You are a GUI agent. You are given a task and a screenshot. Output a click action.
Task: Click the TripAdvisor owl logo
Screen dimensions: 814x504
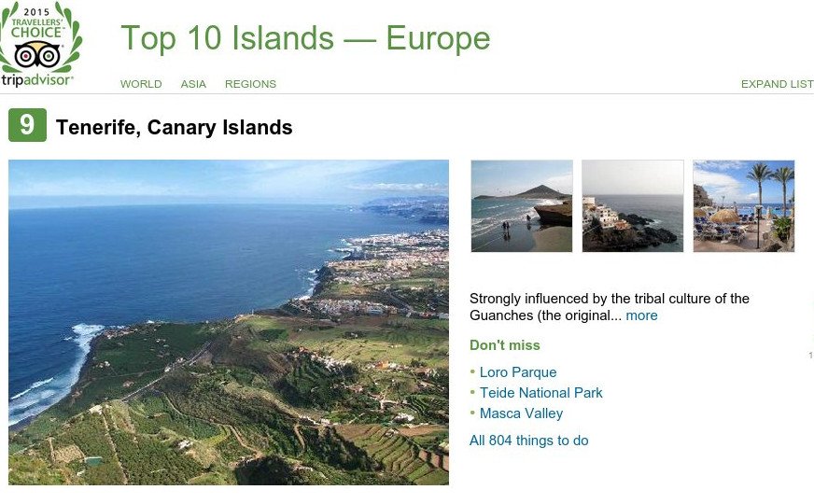[38, 54]
